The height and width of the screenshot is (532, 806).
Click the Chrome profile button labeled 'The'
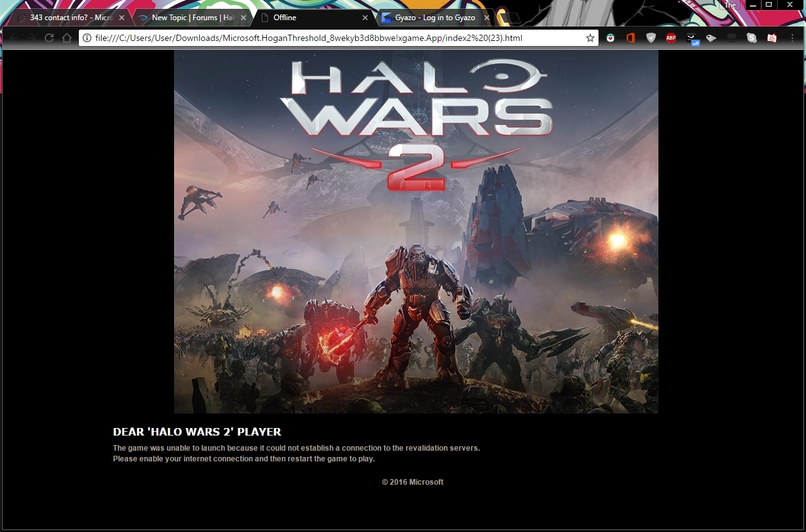tap(730, 5)
